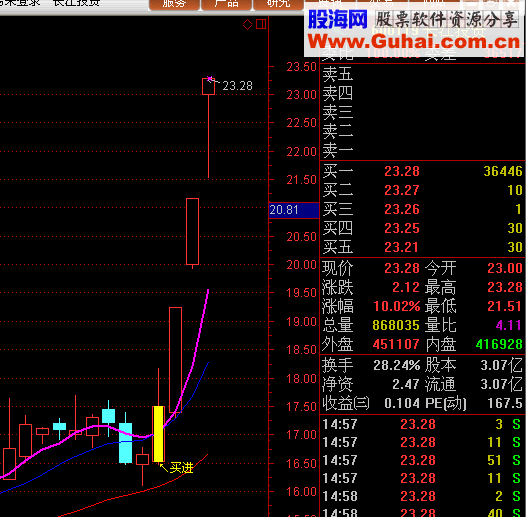
Task: Click the 最低 value 21.51
Action: click(x=505, y=306)
